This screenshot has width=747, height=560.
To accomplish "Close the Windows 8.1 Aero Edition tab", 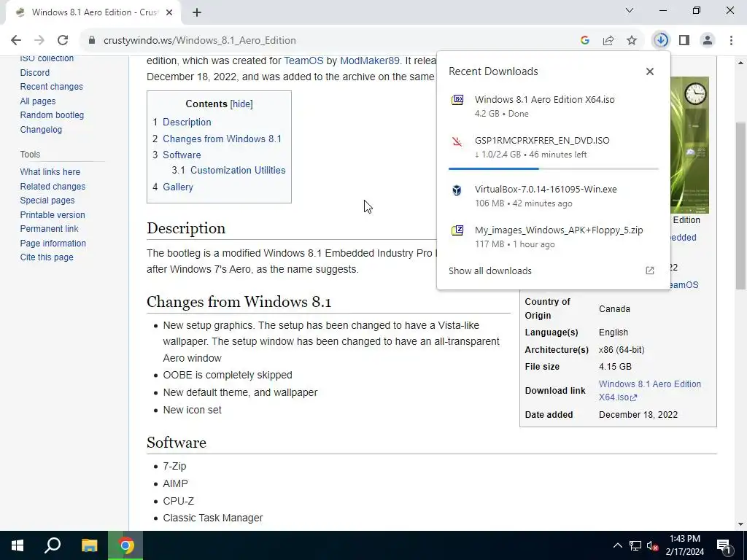I will coord(169,12).
